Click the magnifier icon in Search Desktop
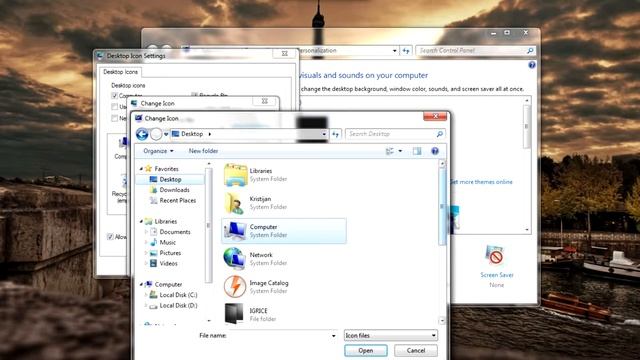The width and height of the screenshot is (640, 360). pos(440,134)
